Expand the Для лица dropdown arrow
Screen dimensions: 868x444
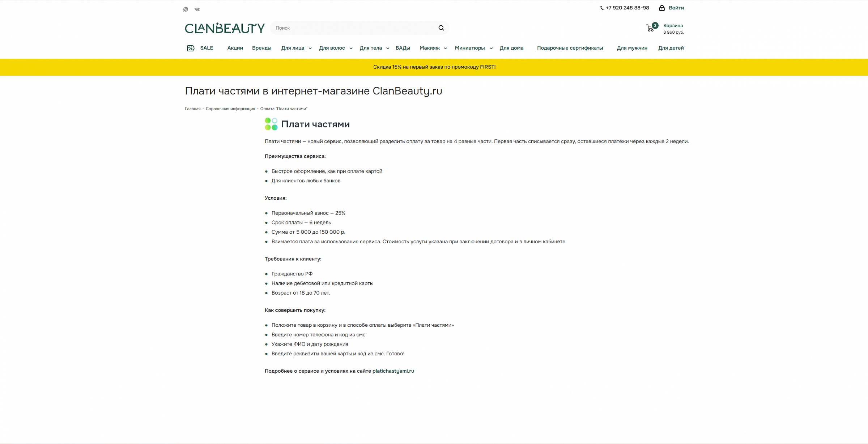click(x=310, y=48)
